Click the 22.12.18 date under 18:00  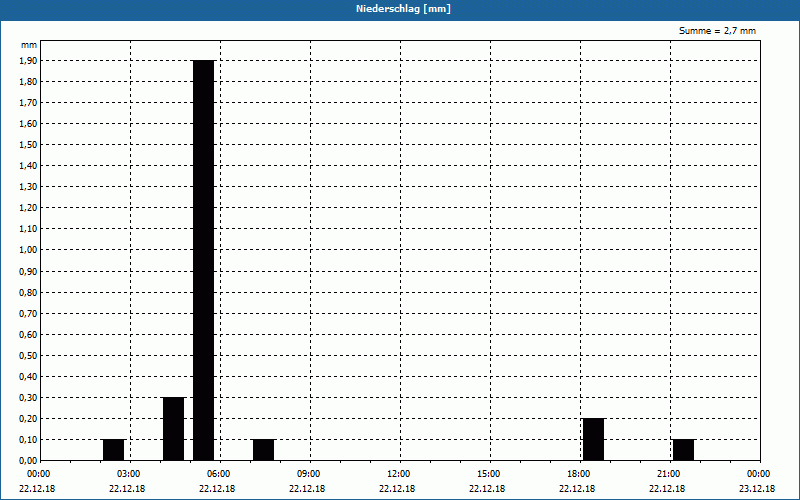tap(577, 489)
